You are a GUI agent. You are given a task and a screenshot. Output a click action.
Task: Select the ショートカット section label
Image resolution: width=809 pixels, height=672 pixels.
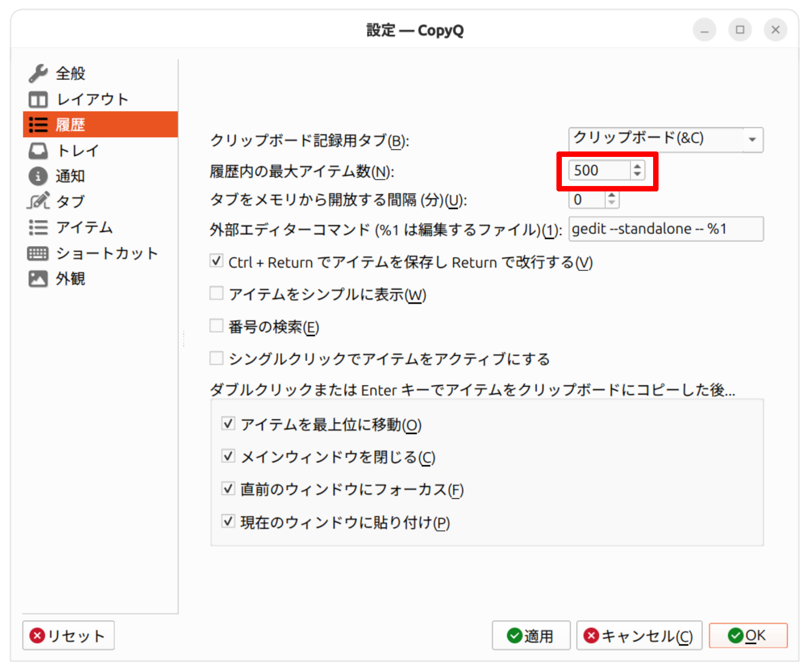click(x=107, y=254)
